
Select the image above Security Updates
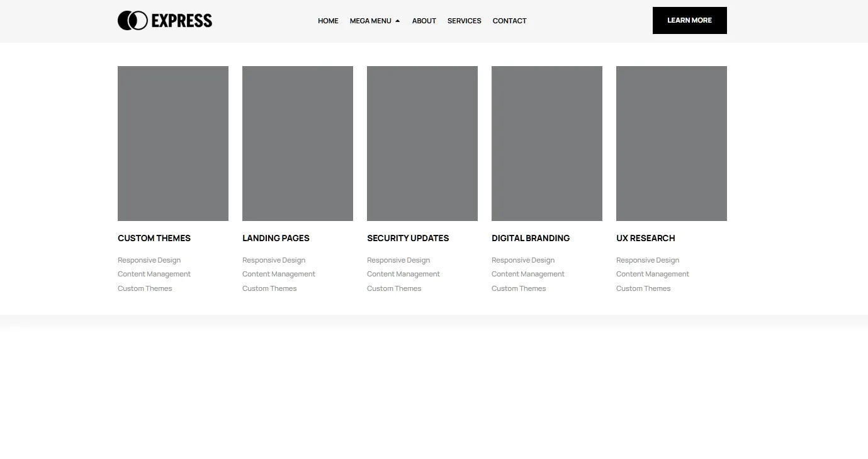[x=422, y=144]
